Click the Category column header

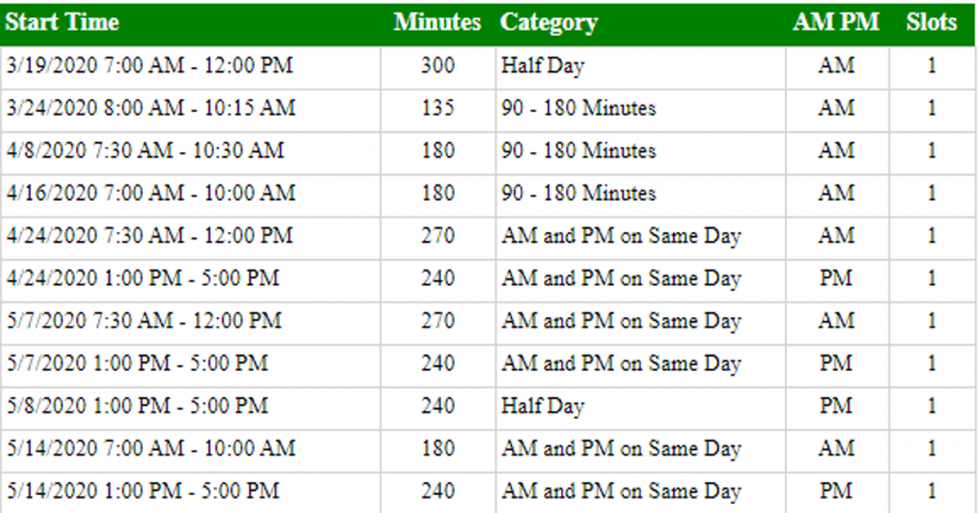point(549,23)
